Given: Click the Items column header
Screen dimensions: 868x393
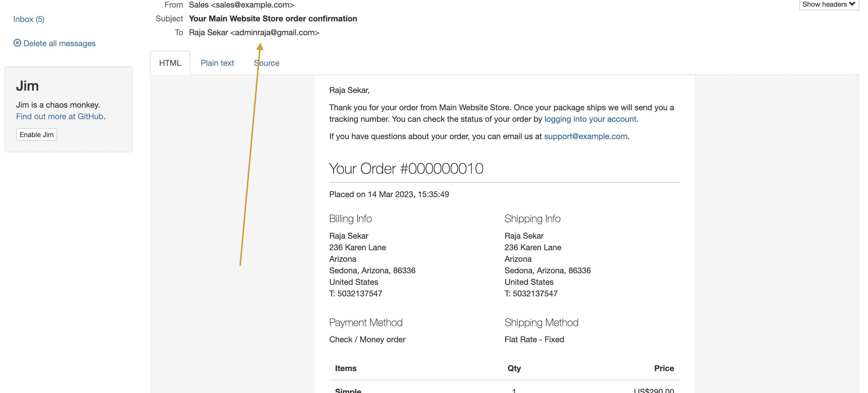Looking at the screenshot, I should point(346,368).
